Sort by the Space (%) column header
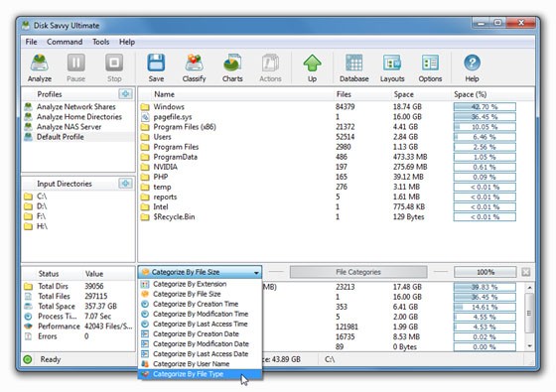The width and height of the screenshot is (556, 392). [x=470, y=94]
